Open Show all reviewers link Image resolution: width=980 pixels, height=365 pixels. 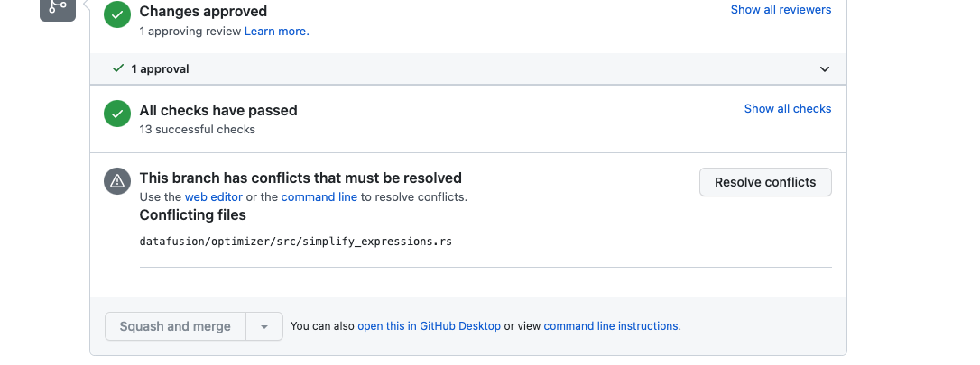(x=781, y=10)
